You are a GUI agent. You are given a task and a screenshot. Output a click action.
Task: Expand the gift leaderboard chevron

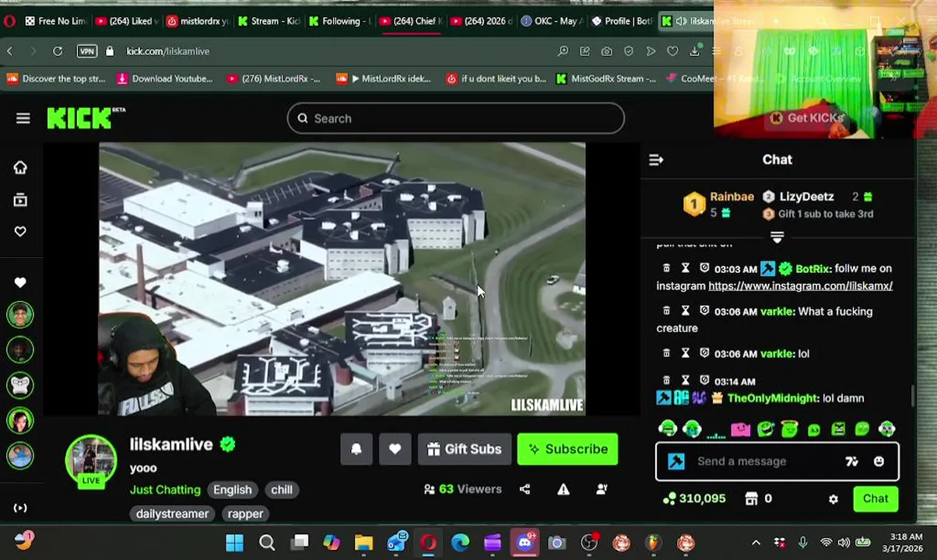(x=777, y=236)
